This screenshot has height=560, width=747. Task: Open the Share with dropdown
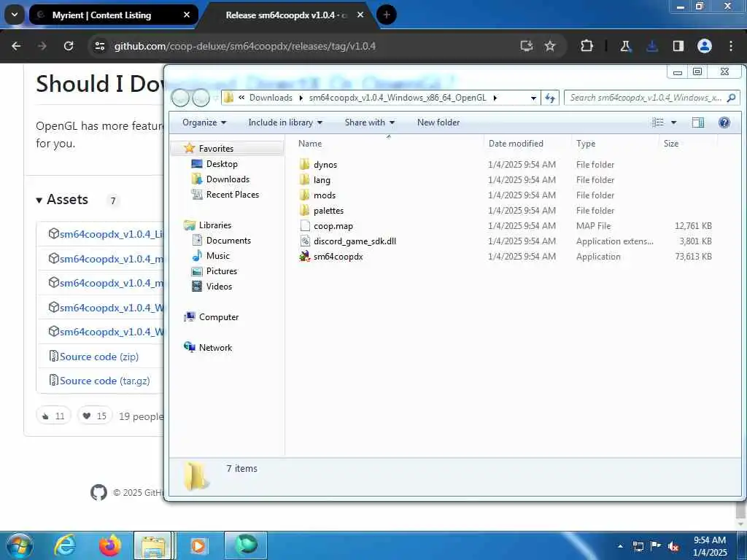pyautogui.click(x=370, y=122)
